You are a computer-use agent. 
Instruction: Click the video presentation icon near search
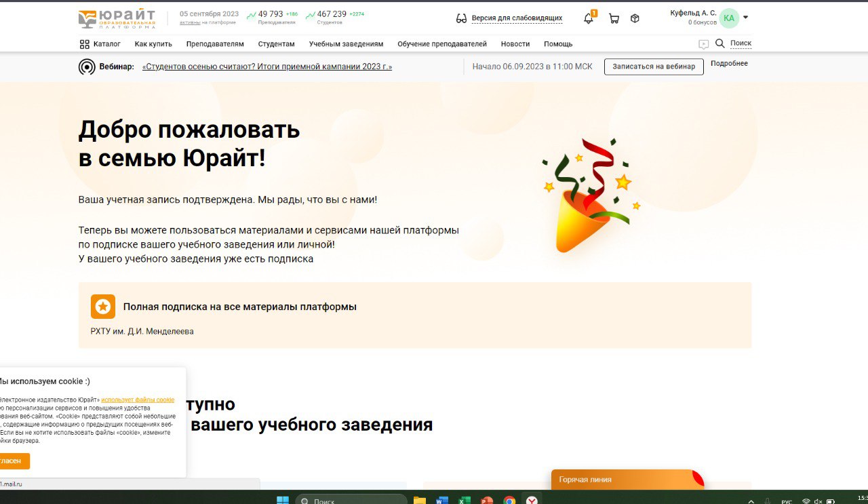pos(704,44)
